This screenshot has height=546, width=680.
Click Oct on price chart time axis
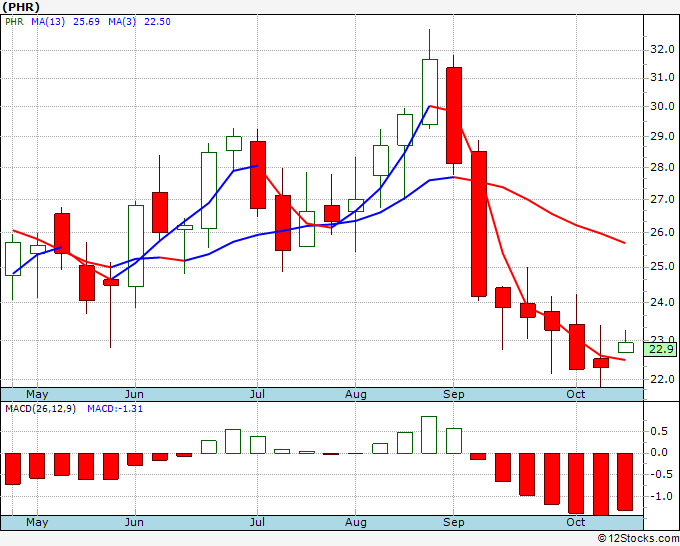576,395
